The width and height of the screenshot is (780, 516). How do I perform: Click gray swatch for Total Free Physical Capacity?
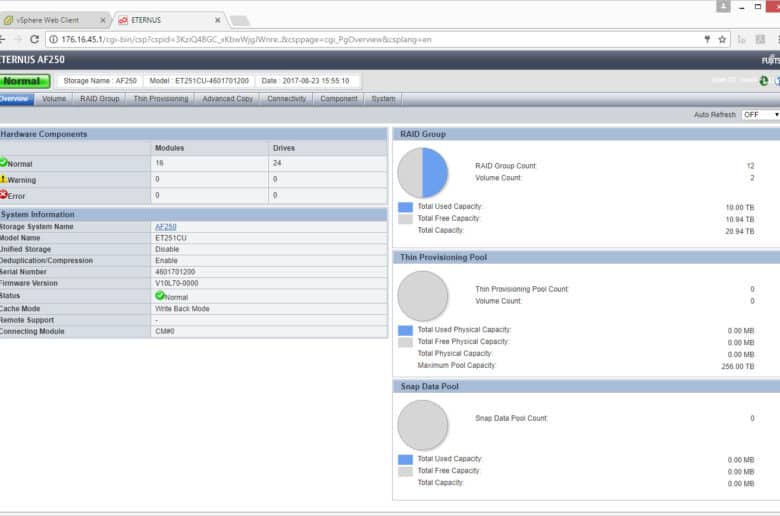point(405,342)
